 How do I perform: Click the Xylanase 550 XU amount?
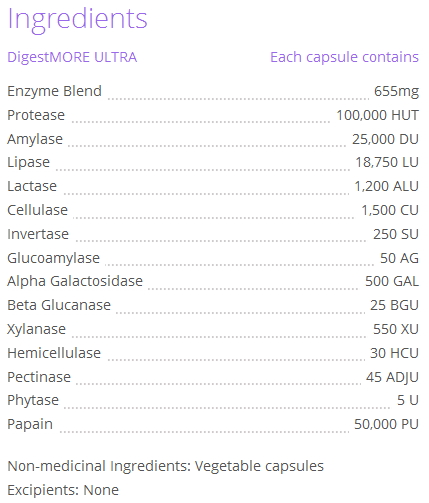click(x=396, y=329)
